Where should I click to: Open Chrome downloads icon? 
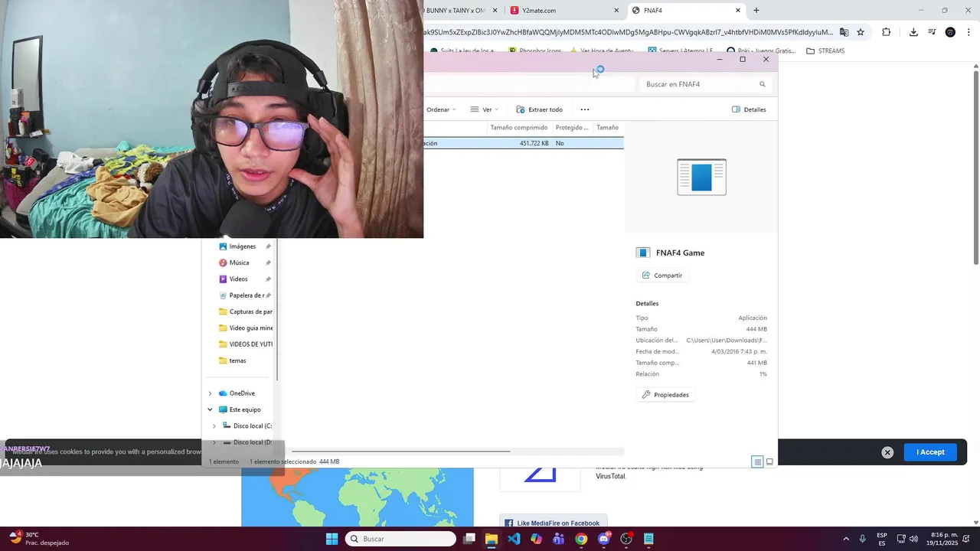click(x=913, y=32)
